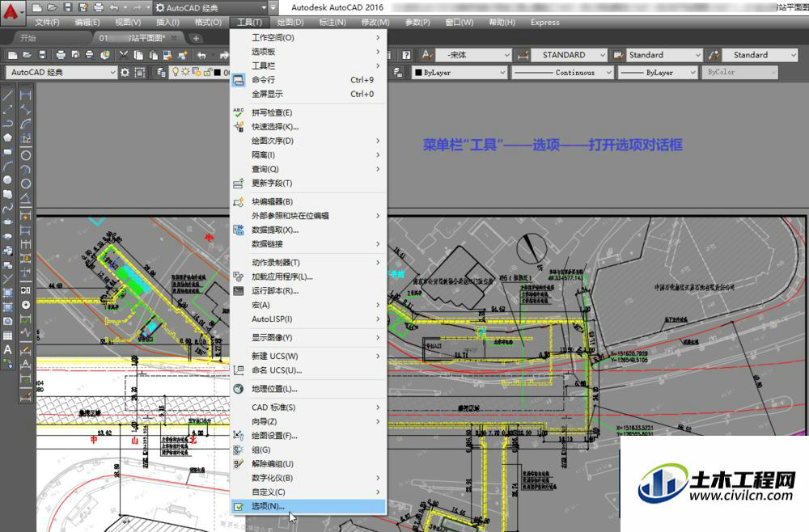Click Open folder in quick access toolbar

pyautogui.click(x=52, y=8)
